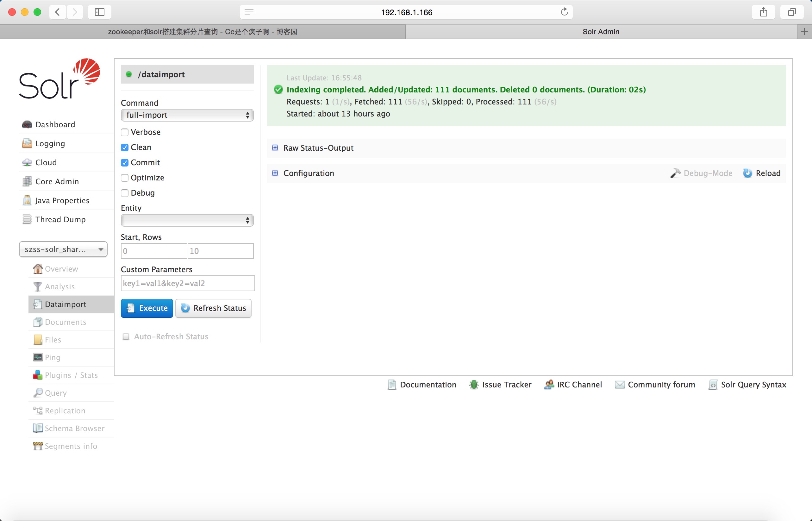Show all tabs overview in Safari

pyautogui.click(x=792, y=12)
